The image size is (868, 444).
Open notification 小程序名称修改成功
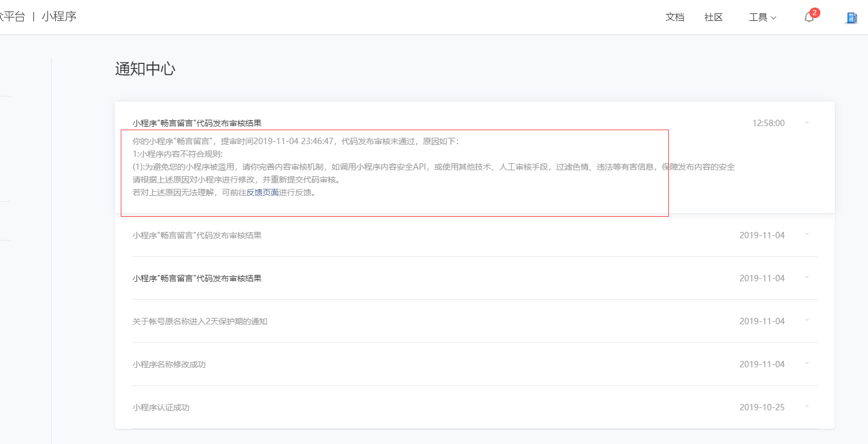[x=169, y=364]
